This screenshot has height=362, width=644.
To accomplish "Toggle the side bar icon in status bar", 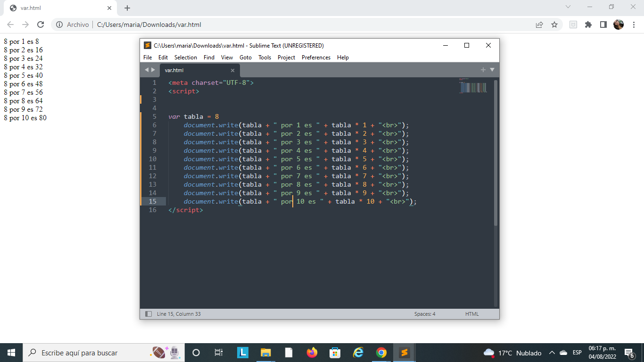I will [149, 314].
